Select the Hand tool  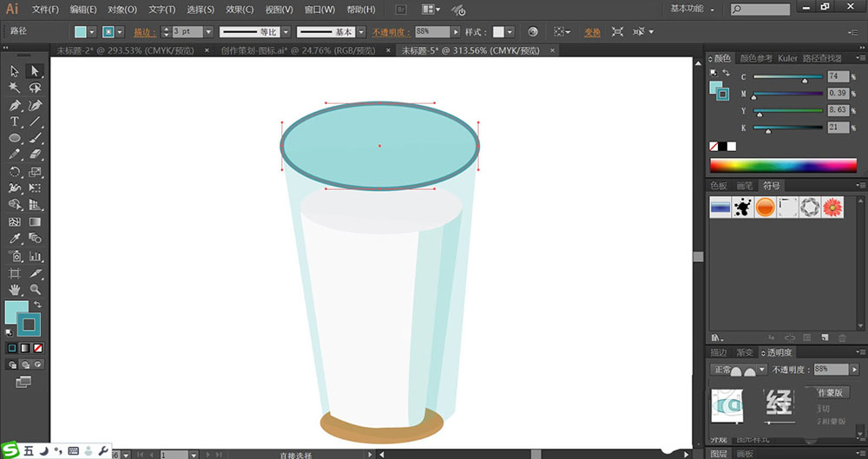pyautogui.click(x=15, y=289)
